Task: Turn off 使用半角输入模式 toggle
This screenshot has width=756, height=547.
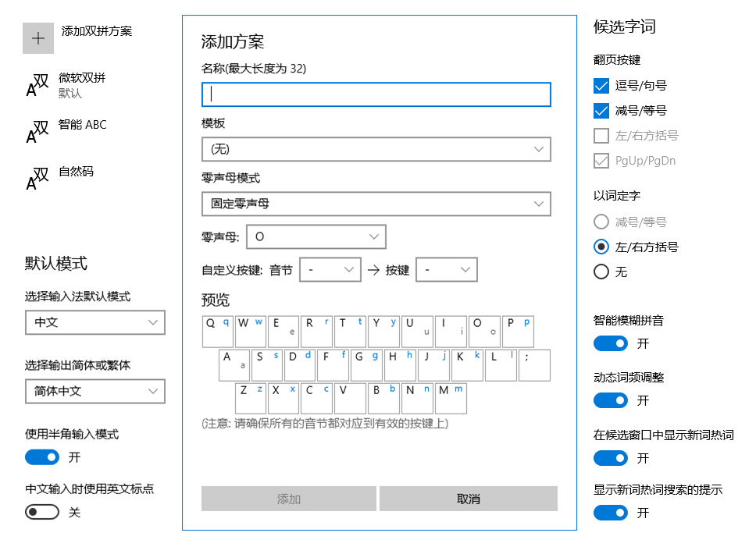Action: 41,456
